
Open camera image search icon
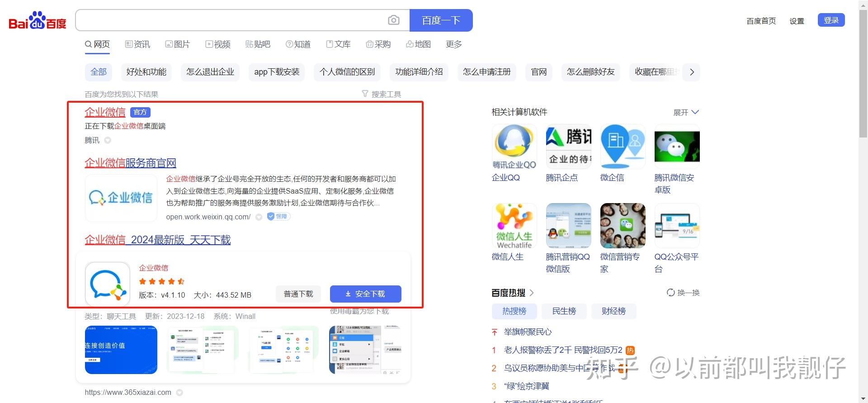point(394,20)
